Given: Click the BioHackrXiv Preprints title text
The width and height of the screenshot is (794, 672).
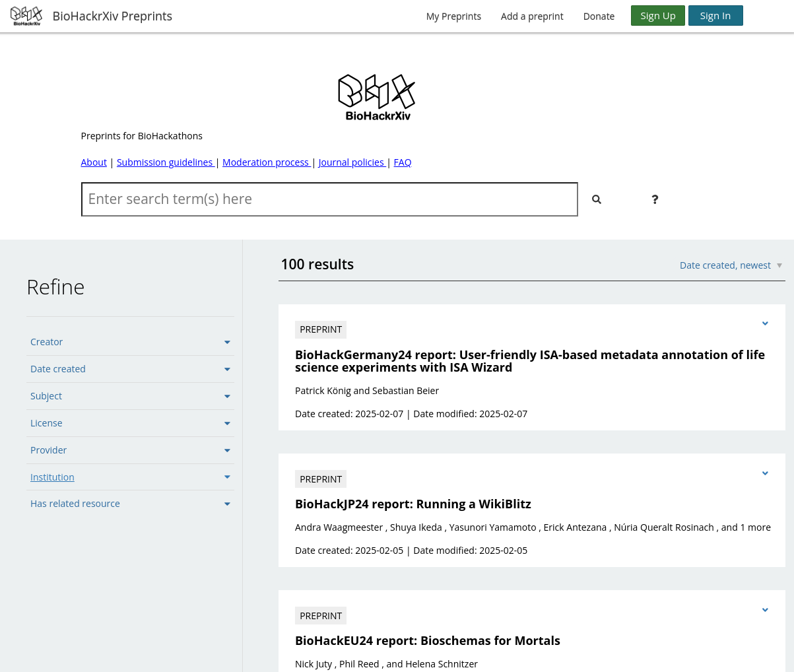Looking at the screenshot, I should [112, 16].
